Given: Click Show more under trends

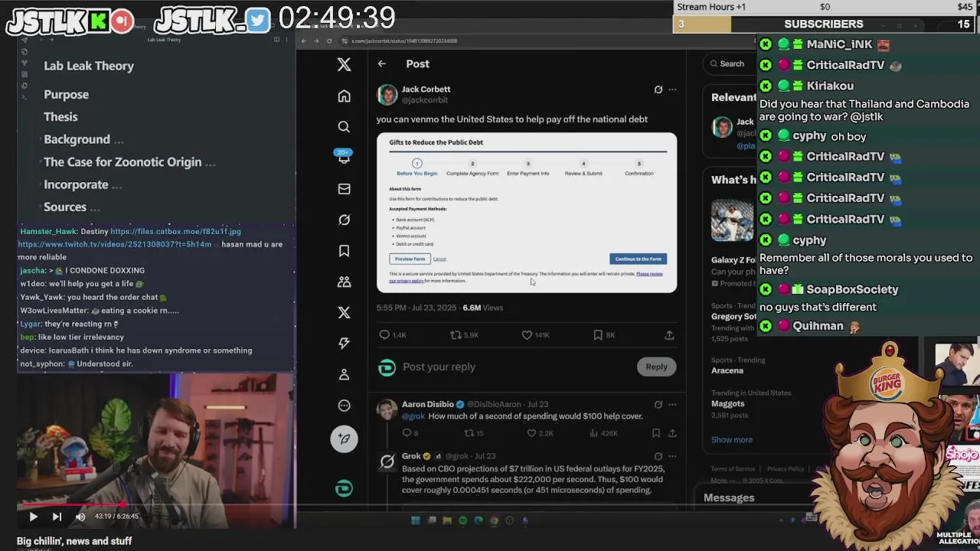Looking at the screenshot, I should pos(732,439).
